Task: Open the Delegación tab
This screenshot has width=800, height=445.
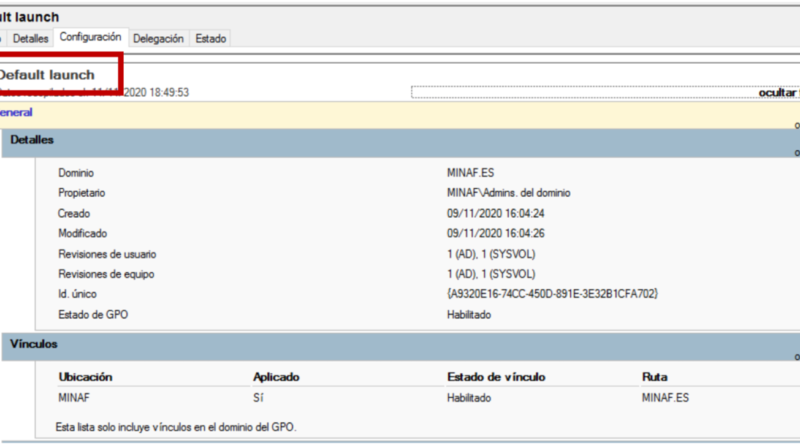Action: click(158, 38)
